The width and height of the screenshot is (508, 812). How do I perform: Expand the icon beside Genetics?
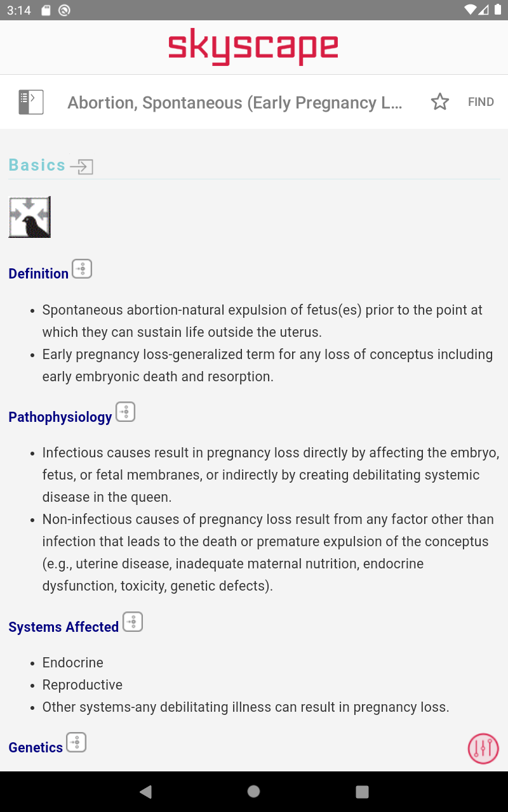point(76,742)
